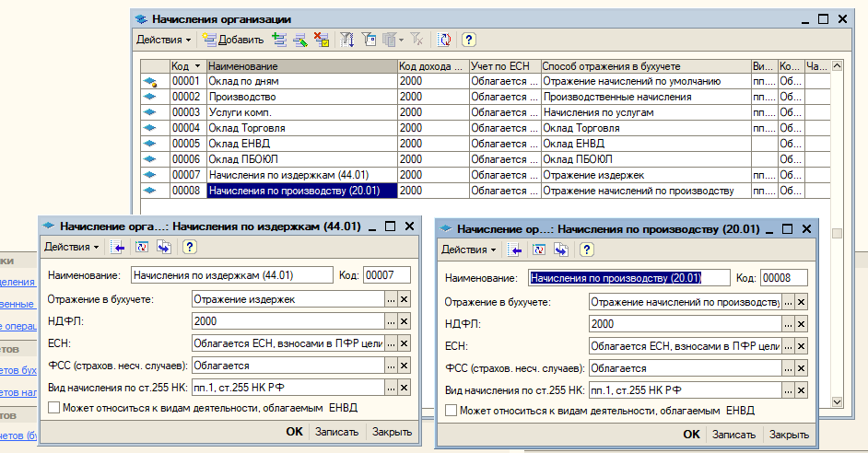
Task: Select row Оклад по дням
Action: point(486,81)
